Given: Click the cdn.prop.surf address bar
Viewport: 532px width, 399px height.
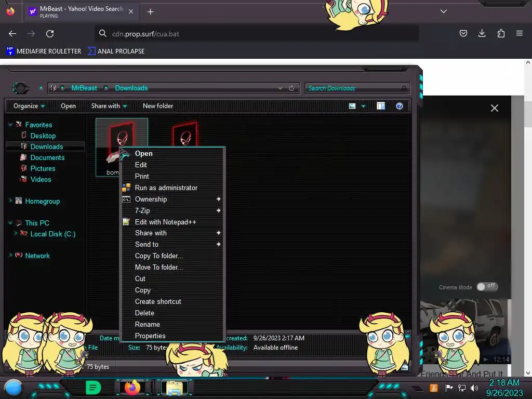Looking at the screenshot, I should coord(257,34).
